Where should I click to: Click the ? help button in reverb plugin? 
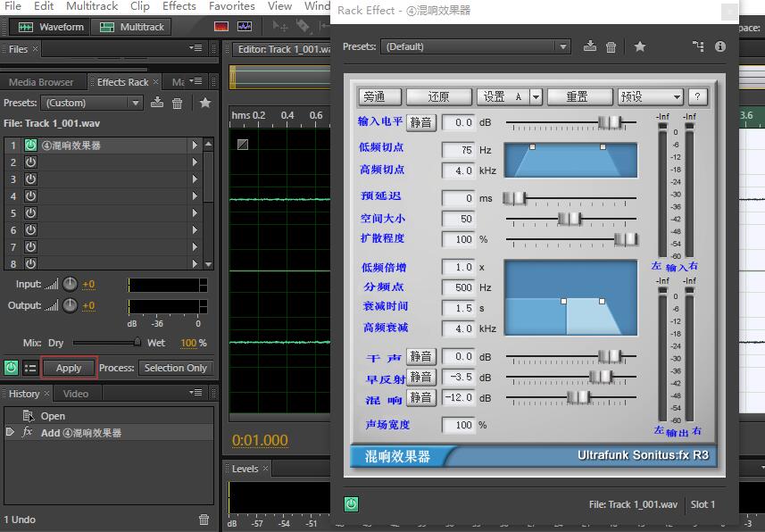(x=698, y=96)
